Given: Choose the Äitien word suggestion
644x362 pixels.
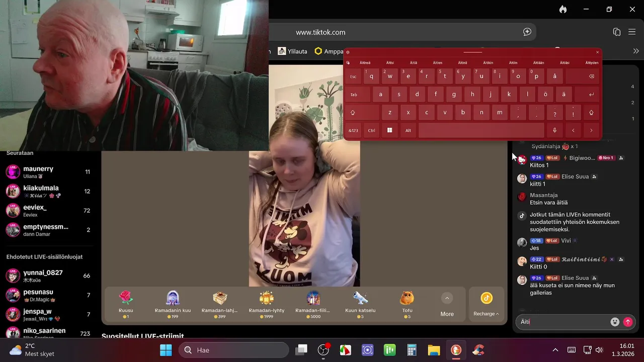Looking at the screenshot, I should pos(438,63).
